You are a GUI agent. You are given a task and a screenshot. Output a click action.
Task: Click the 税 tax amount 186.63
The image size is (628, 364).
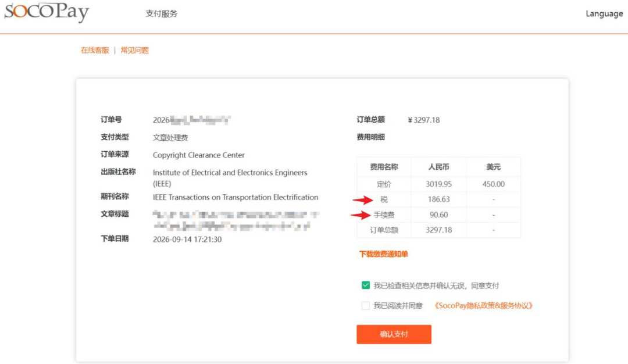point(438,199)
